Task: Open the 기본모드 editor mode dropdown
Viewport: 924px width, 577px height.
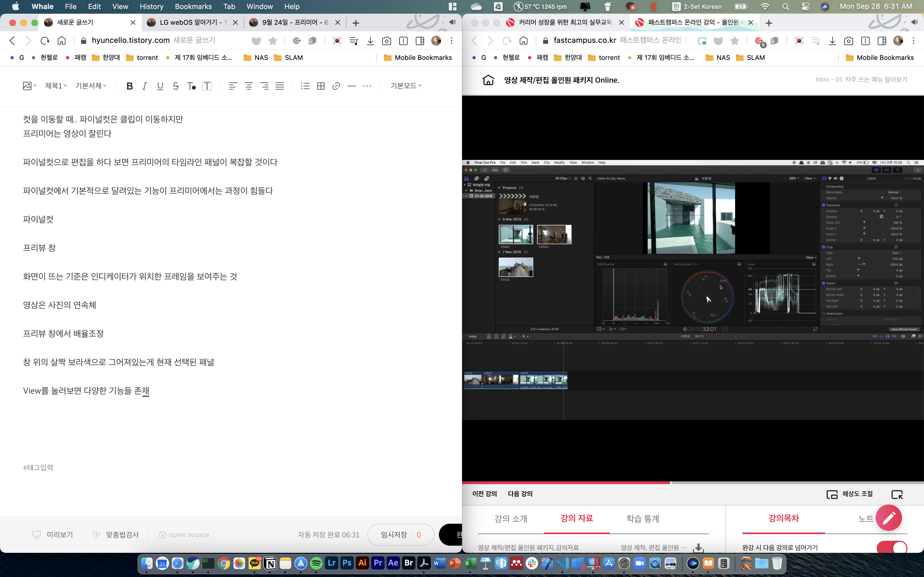Action: point(406,86)
